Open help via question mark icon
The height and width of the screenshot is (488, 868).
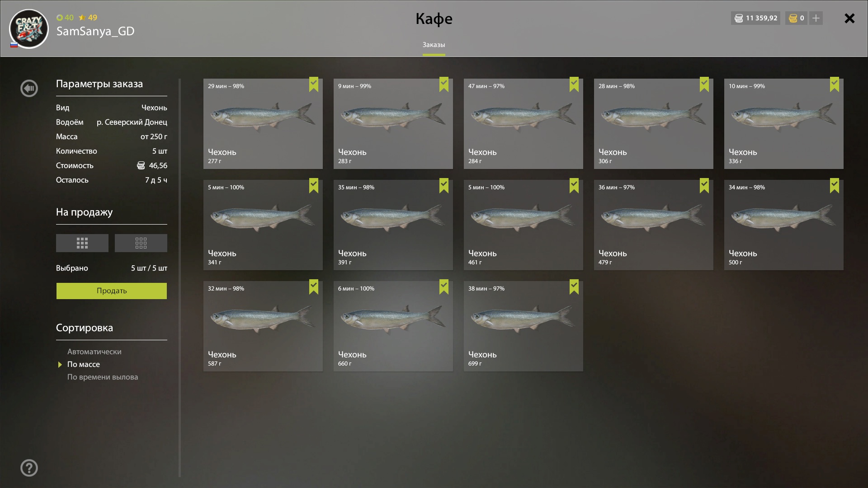tap(29, 468)
